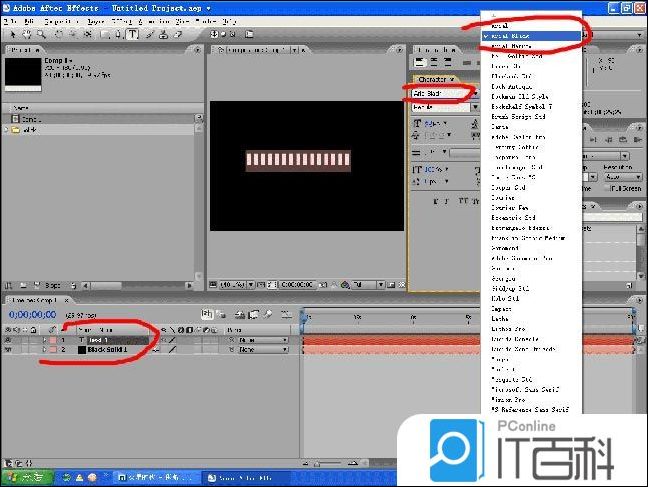Select the Selection arrow tool
648x487 pixels.
click(12, 33)
